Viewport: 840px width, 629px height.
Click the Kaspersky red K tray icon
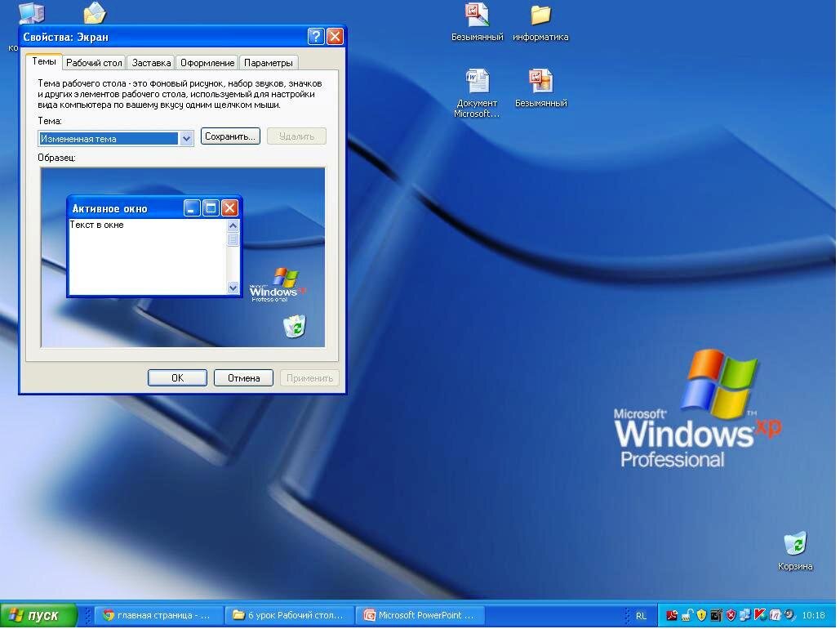tap(760, 614)
